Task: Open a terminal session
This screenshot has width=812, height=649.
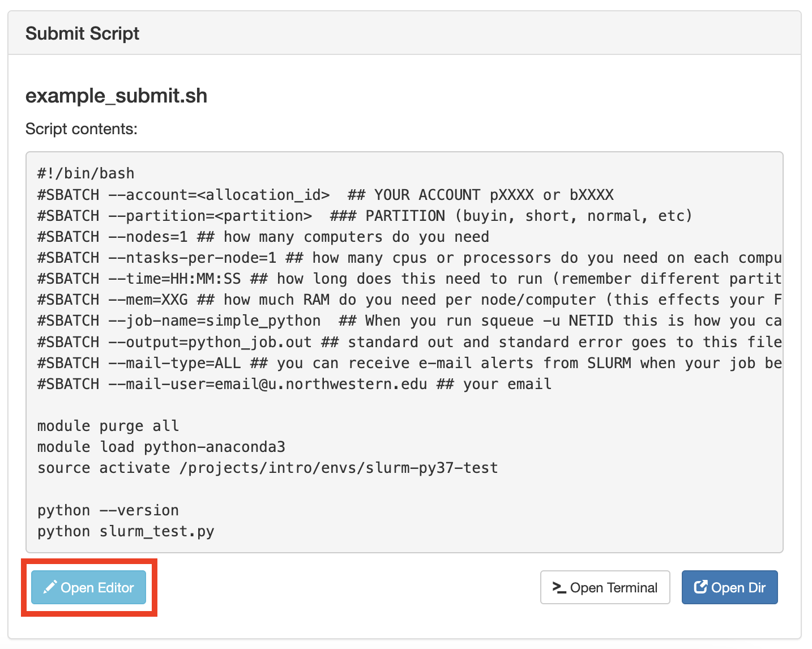Action: [x=605, y=587]
